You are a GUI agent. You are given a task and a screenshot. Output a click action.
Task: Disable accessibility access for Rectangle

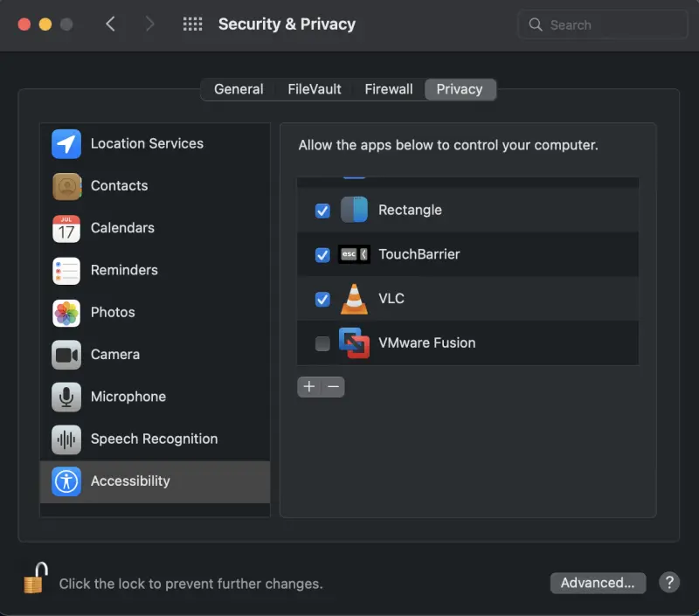click(x=322, y=210)
